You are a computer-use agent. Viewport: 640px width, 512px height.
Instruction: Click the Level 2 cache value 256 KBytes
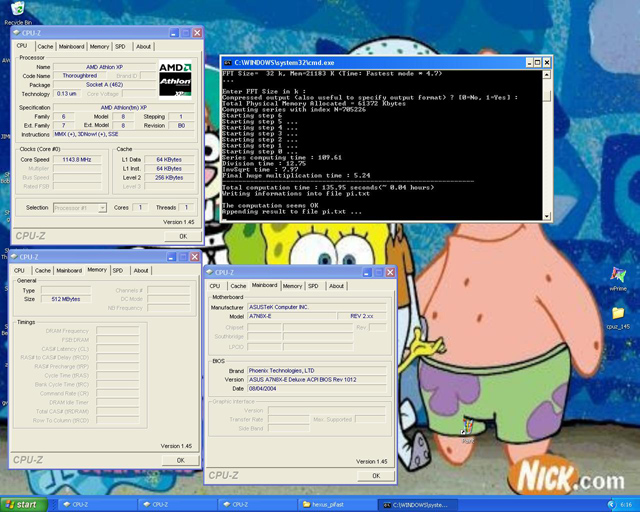point(169,178)
